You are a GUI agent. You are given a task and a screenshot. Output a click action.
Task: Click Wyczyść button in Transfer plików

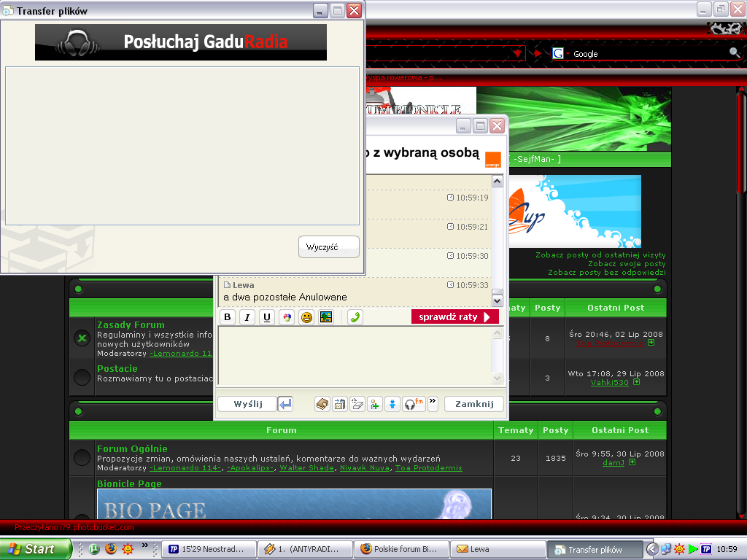click(x=329, y=247)
